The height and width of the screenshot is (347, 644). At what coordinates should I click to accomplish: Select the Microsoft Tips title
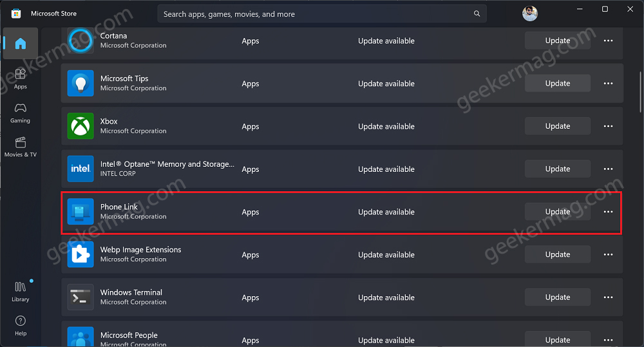pyautogui.click(x=124, y=79)
